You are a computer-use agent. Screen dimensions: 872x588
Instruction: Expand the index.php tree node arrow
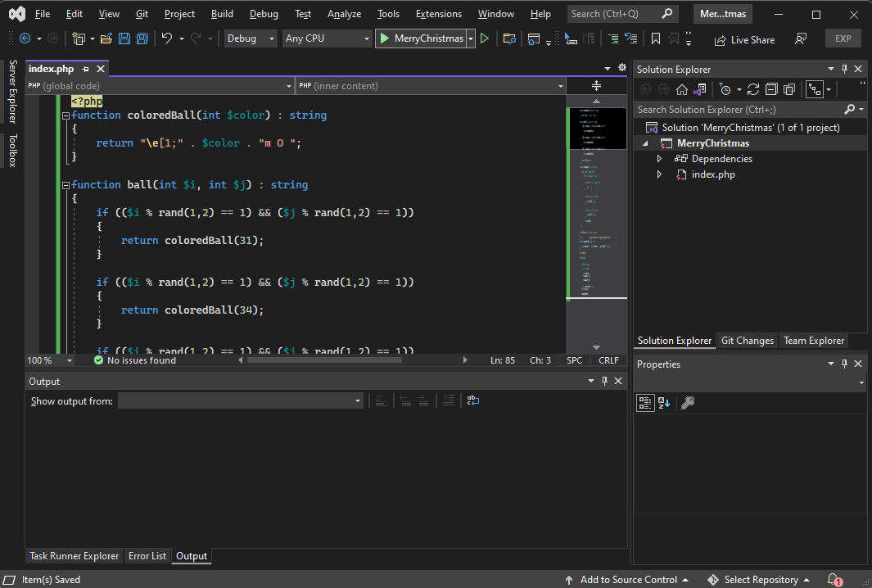click(660, 174)
